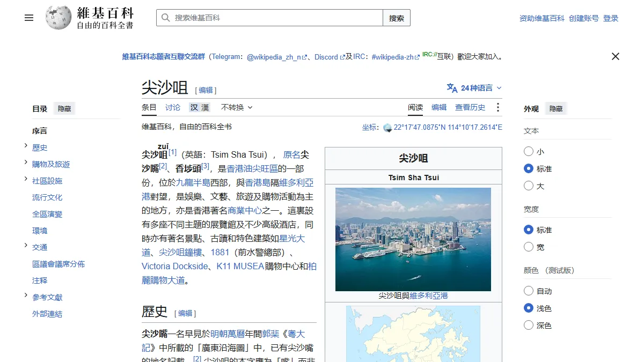Open the Hong Kong location map image
Viewport: 644px width, 362px height.
coord(413,334)
